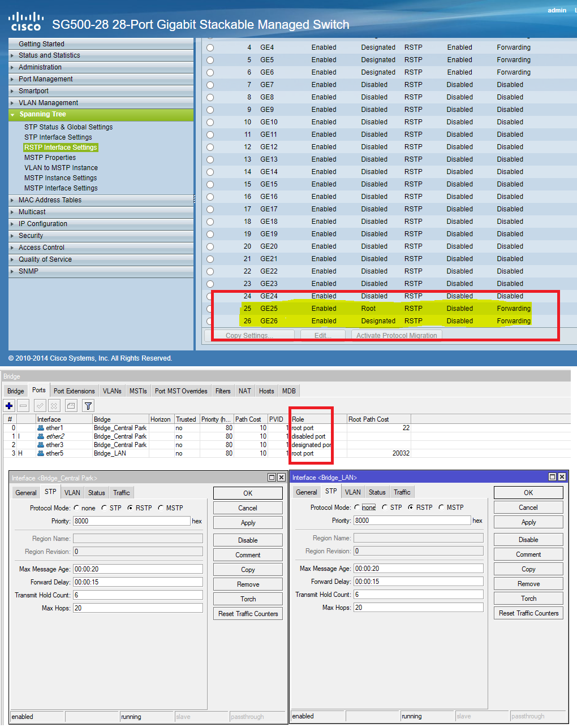The image size is (577, 728).
Task: Choose STP protocol mode in Bridge_LAN
Action: click(385, 508)
